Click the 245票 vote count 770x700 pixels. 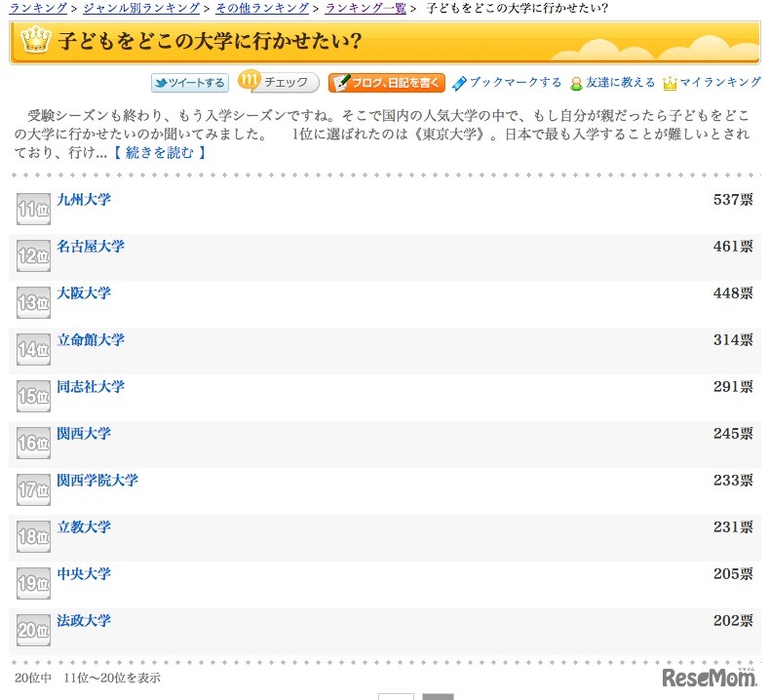pyautogui.click(x=733, y=433)
